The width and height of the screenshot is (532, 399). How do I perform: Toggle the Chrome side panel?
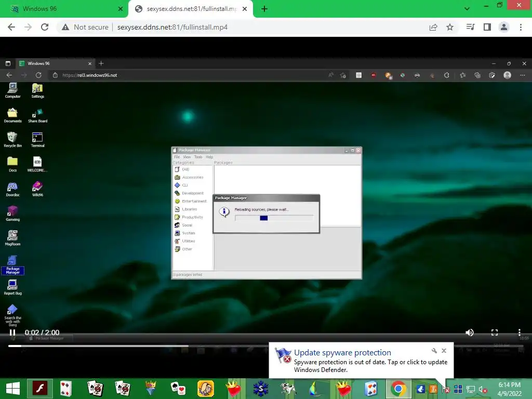487,27
